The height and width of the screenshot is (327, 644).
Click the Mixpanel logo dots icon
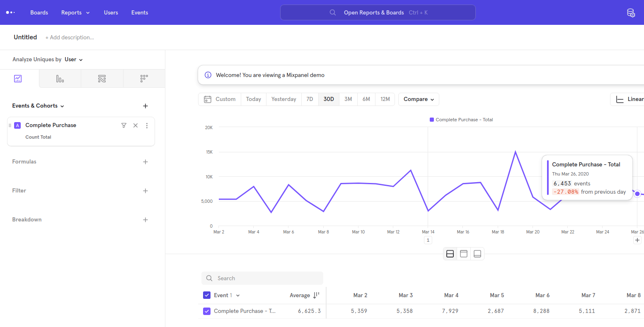10,12
